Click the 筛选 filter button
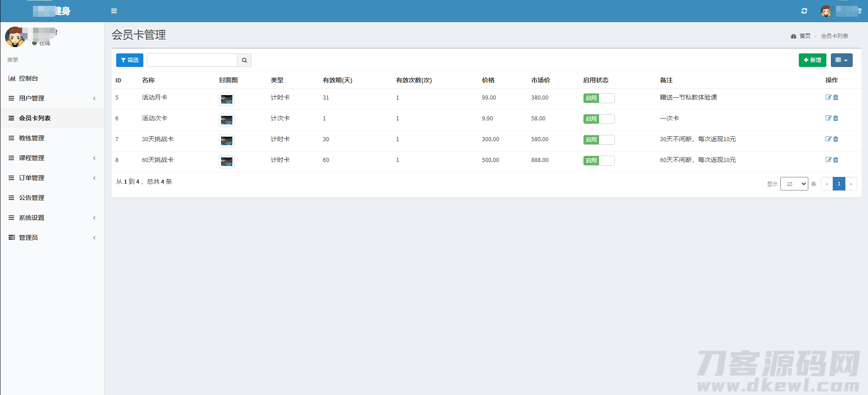This screenshot has height=395, width=868. (130, 60)
